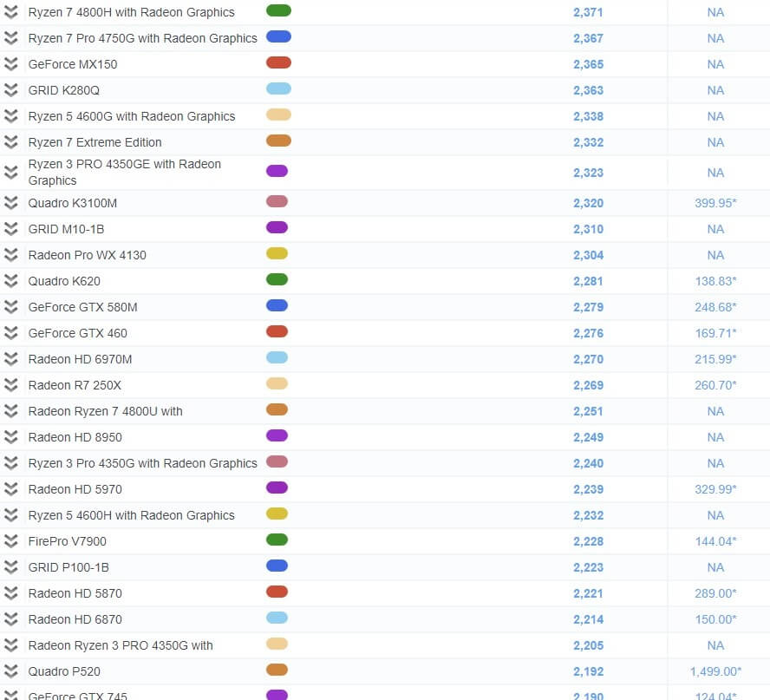Expand the Quadro K3100M row chevron

10,203
